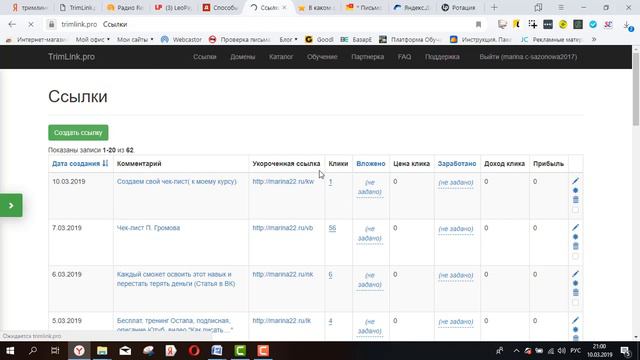Open 'Обучение' in the site navigation
Viewport: 640px width, 360px height.
(322, 57)
